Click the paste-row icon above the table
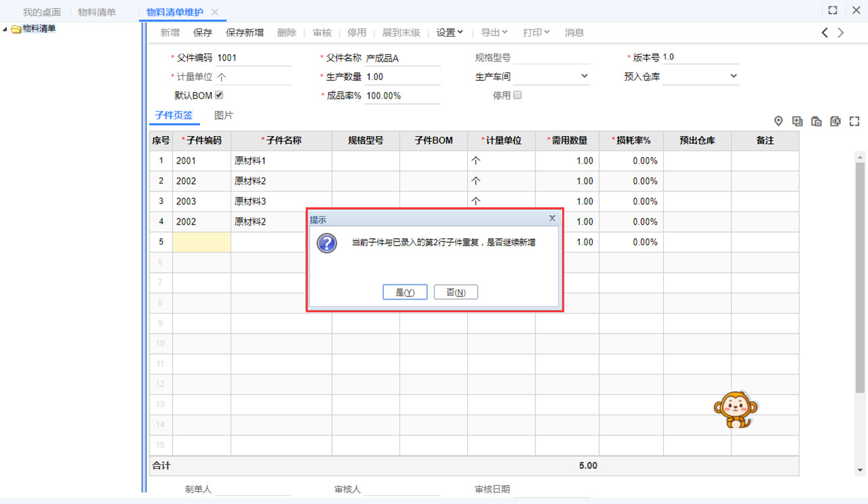Viewport: 868px width, 504px height. [816, 121]
